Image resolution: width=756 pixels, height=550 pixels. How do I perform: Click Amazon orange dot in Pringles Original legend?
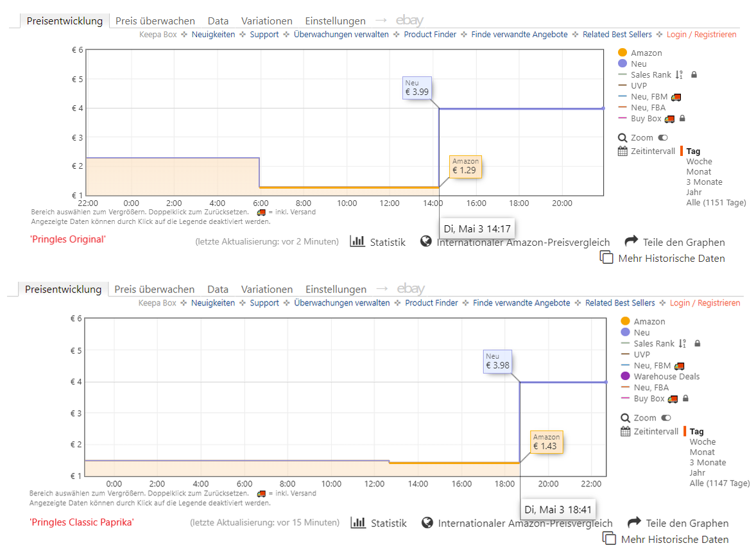[x=623, y=53]
